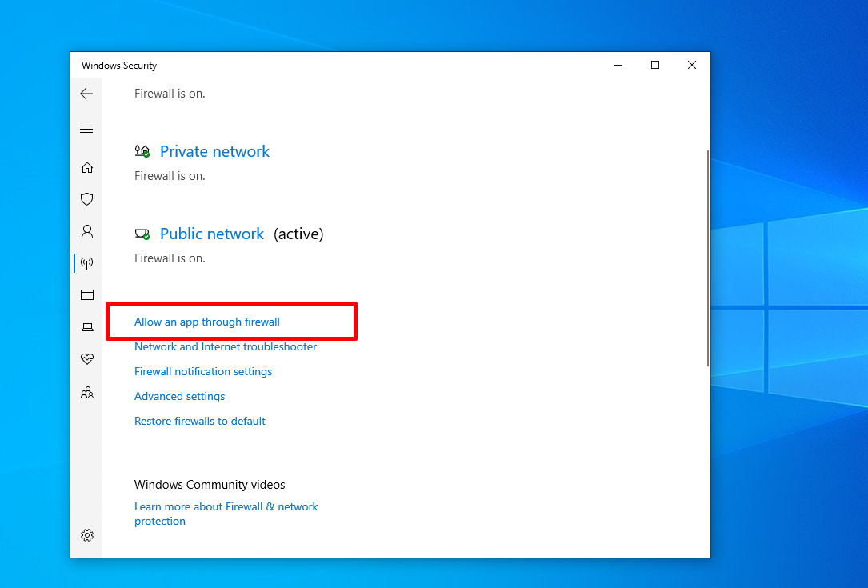The image size is (868, 588).
Task: Minimize the Windows Security window
Action: [618, 66]
